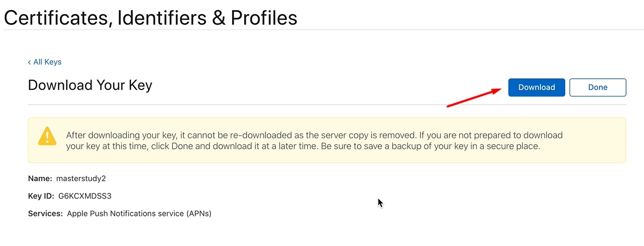
Task: Click warning line starting After downloading your key
Action: (x=315, y=135)
